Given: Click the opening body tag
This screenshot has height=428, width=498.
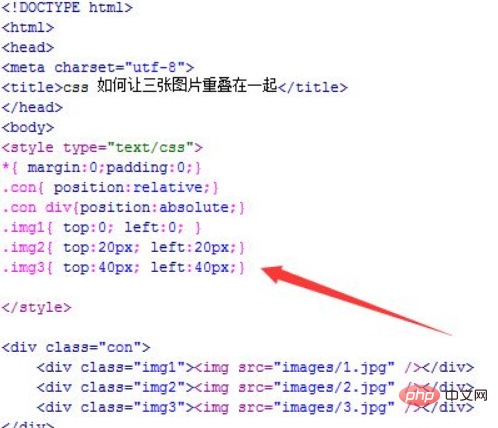Looking at the screenshot, I should tap(28, 127).
